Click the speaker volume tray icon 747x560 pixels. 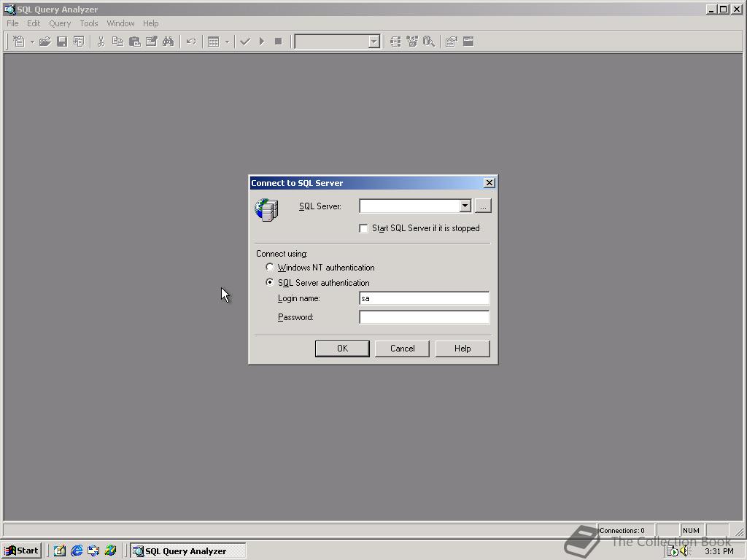pos(686,551)
